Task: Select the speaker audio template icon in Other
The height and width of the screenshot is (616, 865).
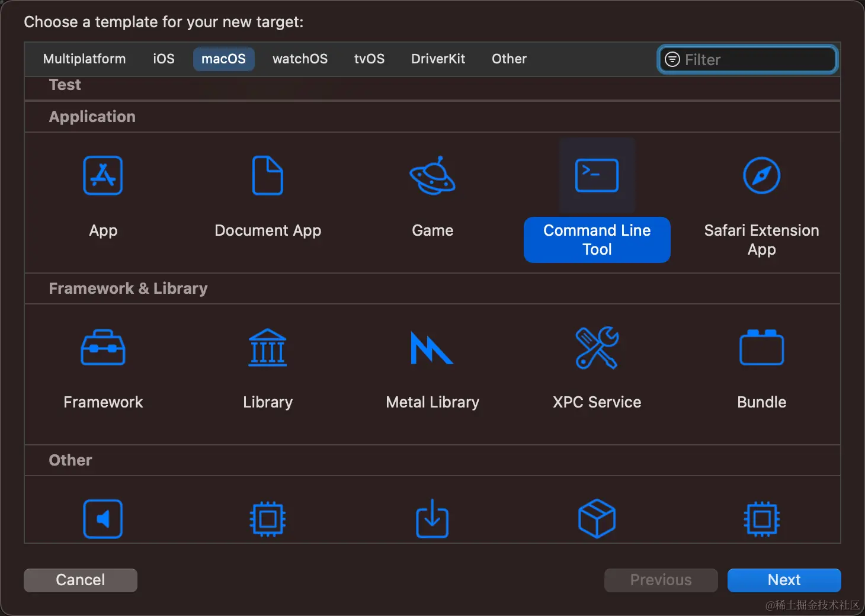Action: pyautogui.click(x=103, y=519)
